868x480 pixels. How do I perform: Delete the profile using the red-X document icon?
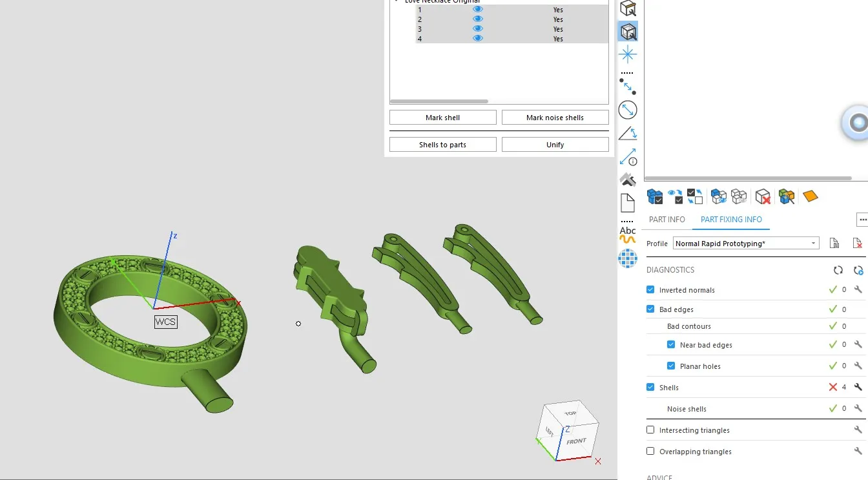click(x=857, y=244)
